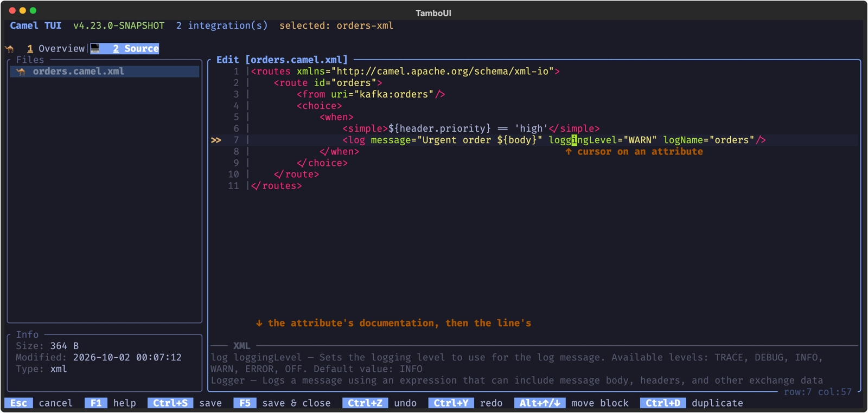
Task: Click the opening <when> tag on line 5
Action: [336, 117]
